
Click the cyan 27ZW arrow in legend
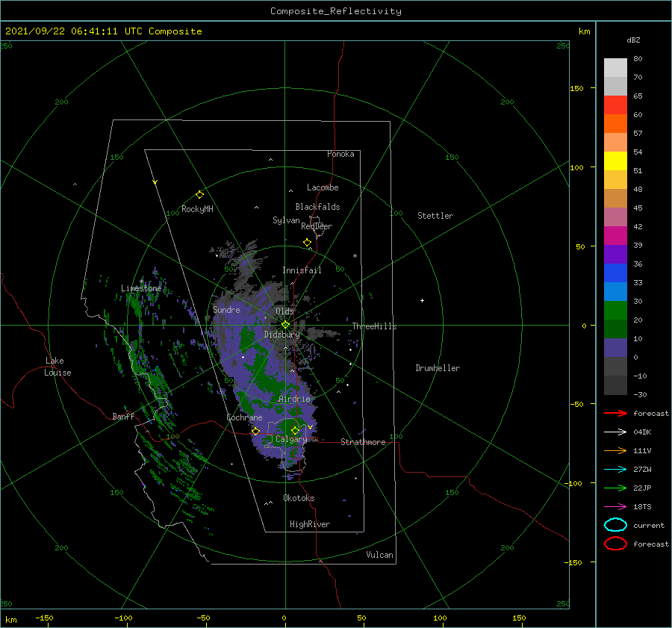(615, 470)
